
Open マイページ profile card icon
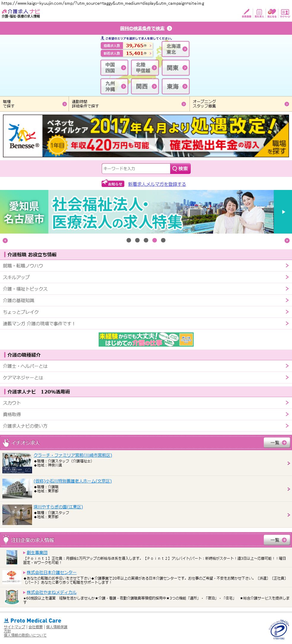tap(285, 13)
